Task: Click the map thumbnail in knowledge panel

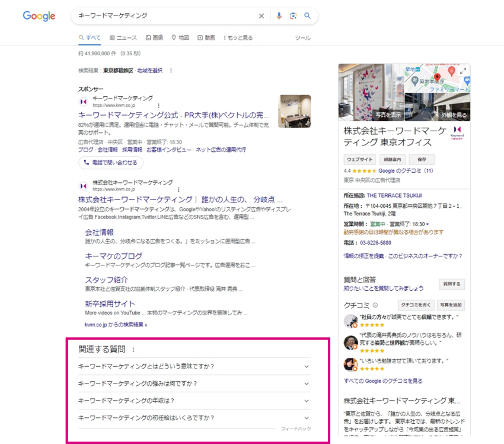Action: 438,78
